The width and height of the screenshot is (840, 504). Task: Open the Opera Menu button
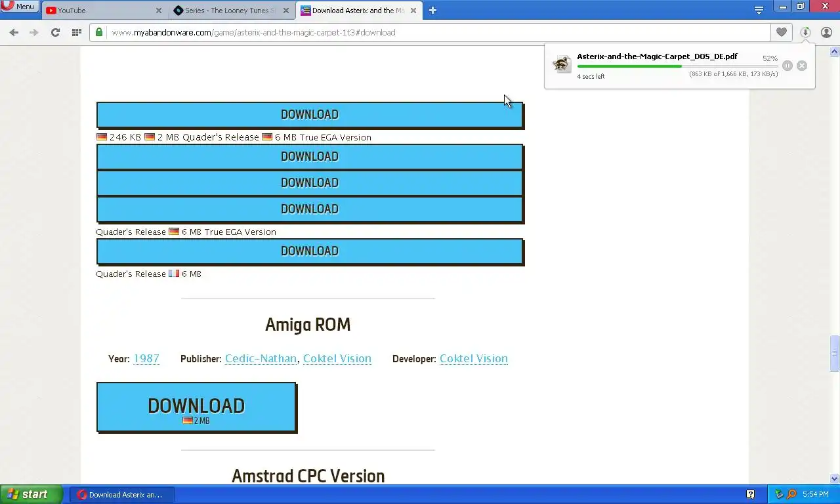20,7
